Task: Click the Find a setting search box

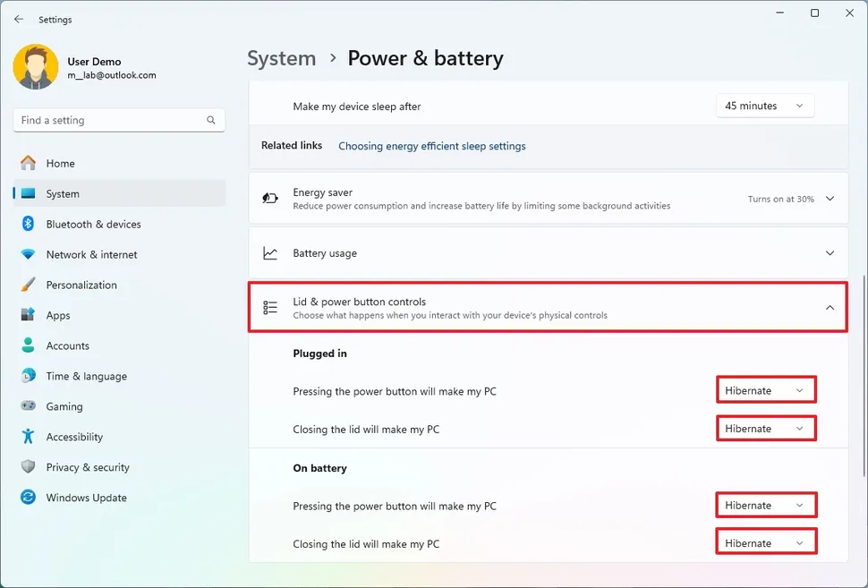Action: 118,119
